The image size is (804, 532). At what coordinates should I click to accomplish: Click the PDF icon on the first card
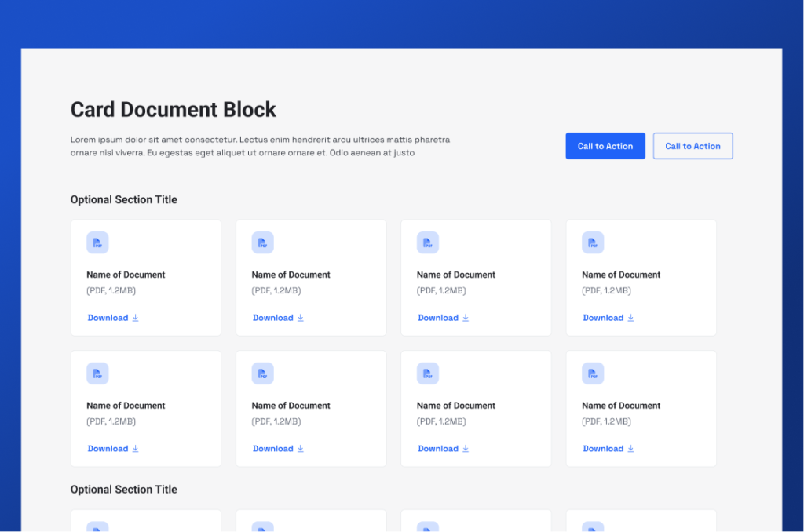[97, 242]
